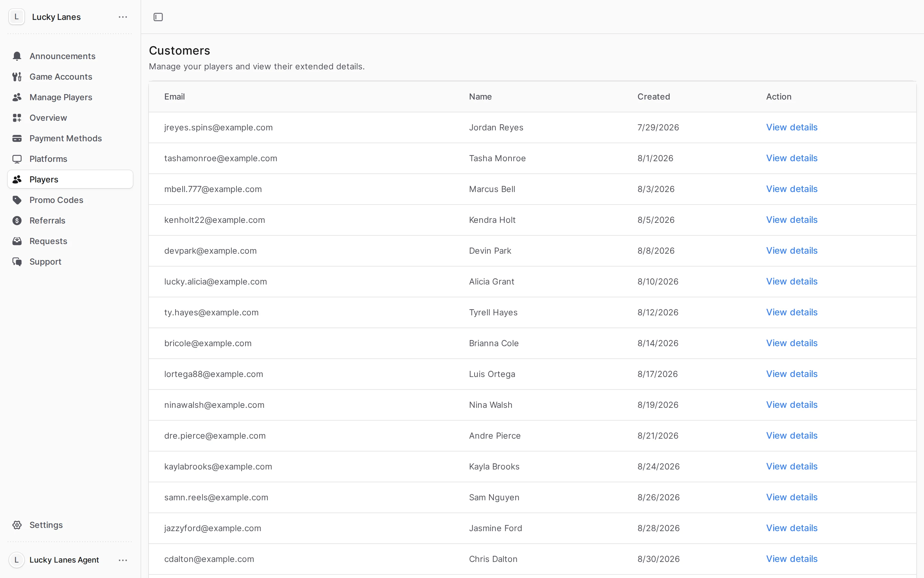Viewport: 924px width, 578px height.
Task: Click the Payment Methods card icon
Action: point(17,138)
